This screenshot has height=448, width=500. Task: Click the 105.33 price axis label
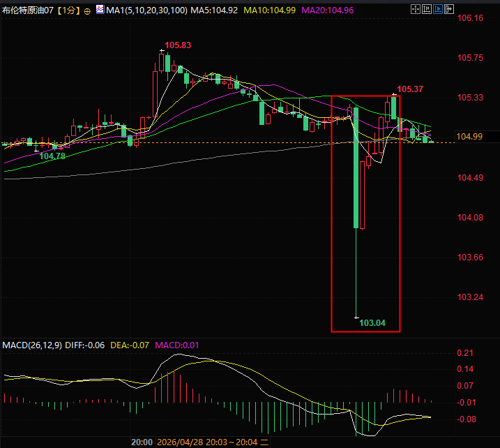[470, 98]
